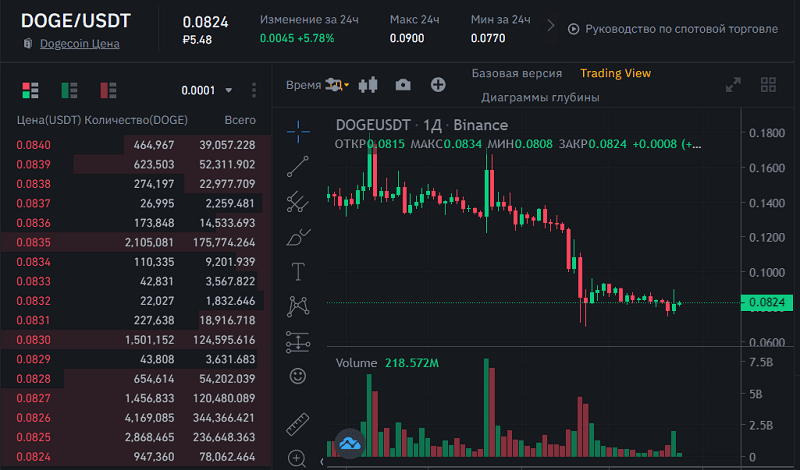The width and height of the screenshot is (800, 470).
Task: Click the Volume value 218.572M
Action: pyautogui.click(x=412, y=363)
